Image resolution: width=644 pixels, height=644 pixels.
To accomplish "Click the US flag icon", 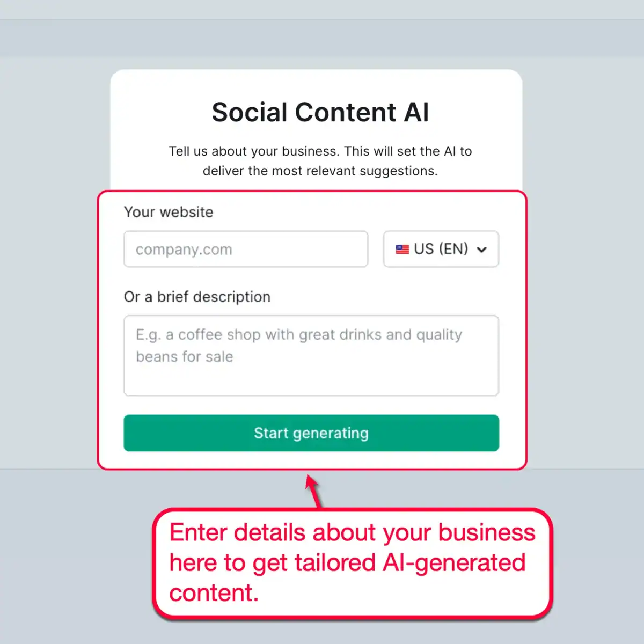I will (x=402, y=248).
